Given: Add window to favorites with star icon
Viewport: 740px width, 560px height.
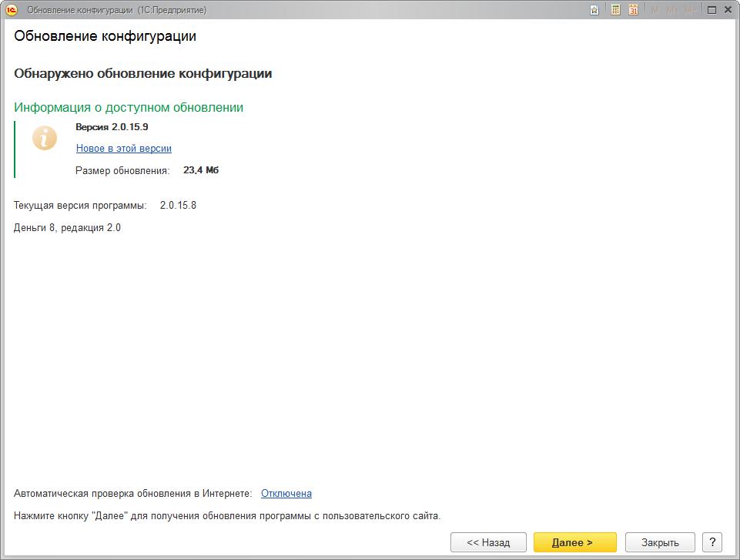Looking at the screenshot, I should click(x=594, y=10).
